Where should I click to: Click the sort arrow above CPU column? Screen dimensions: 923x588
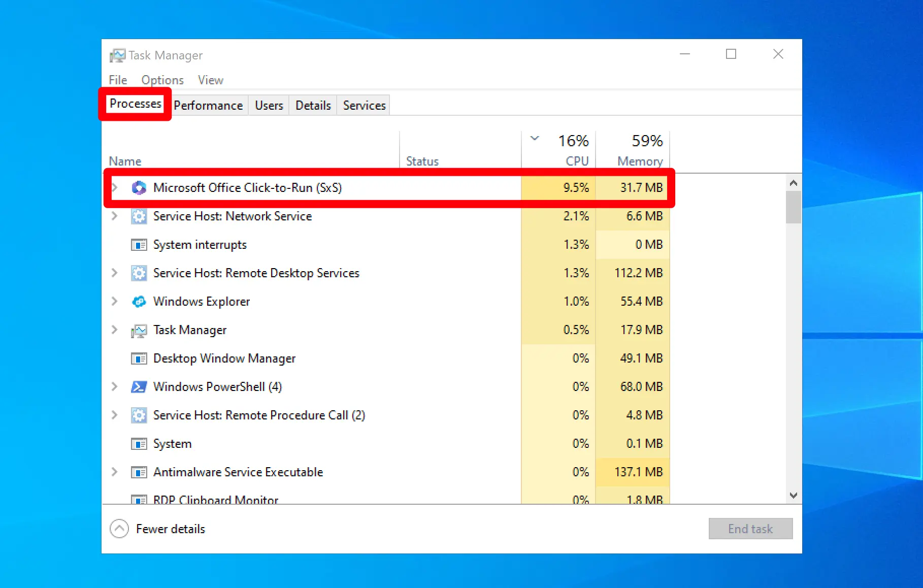tap(535, 138)
